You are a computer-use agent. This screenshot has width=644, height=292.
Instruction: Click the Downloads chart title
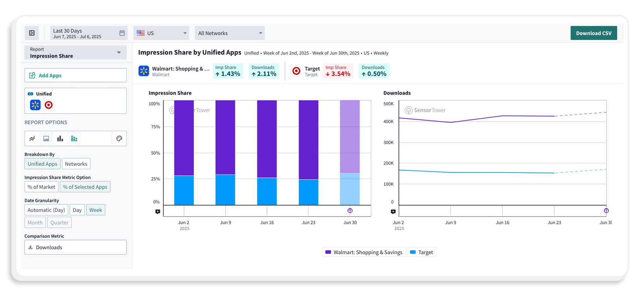pyautogui.click(x=397, y=93)
